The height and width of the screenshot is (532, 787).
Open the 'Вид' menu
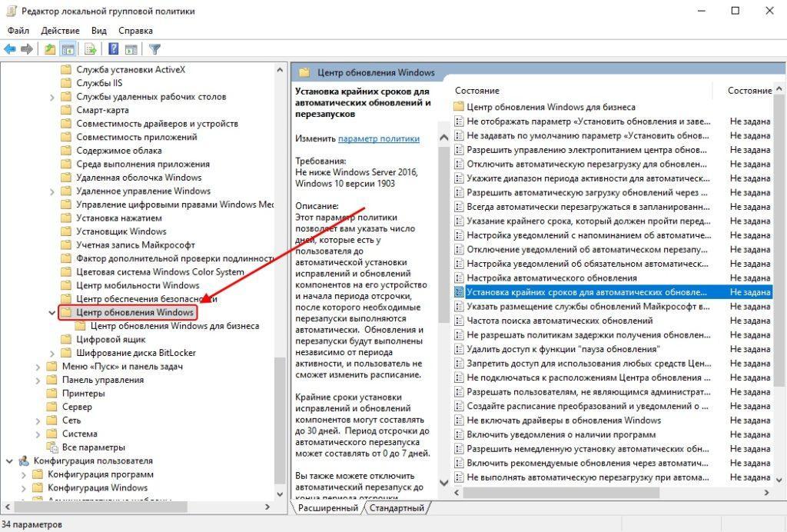(99, 31)
